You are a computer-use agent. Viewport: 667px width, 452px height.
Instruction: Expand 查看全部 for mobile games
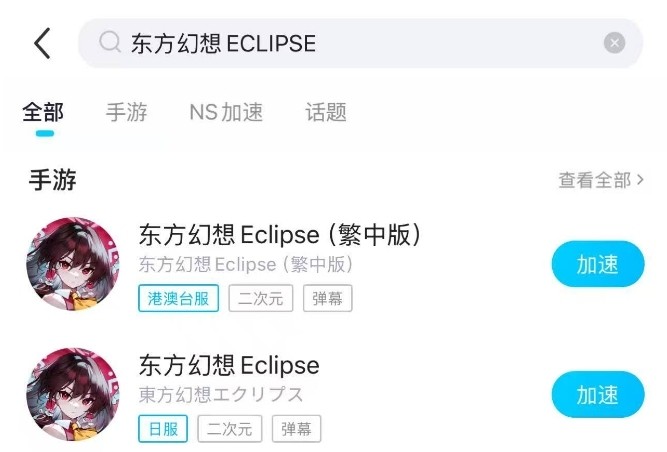(600, 180)
